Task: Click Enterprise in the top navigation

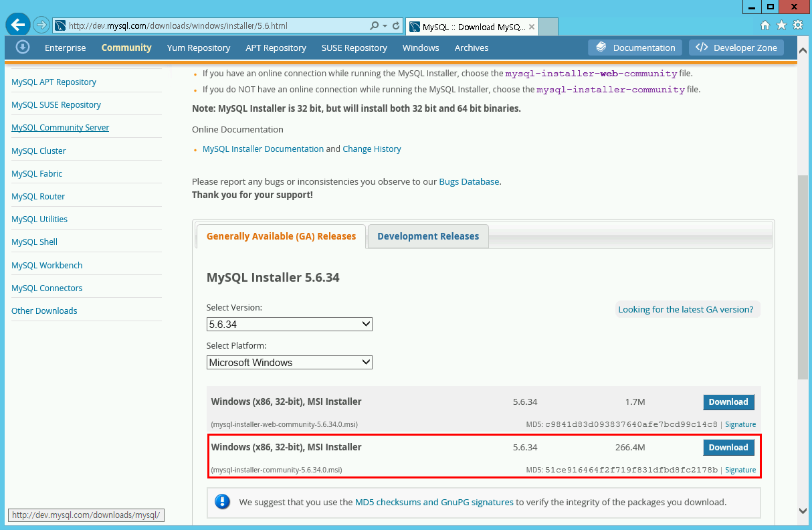Action: (66, 48)
